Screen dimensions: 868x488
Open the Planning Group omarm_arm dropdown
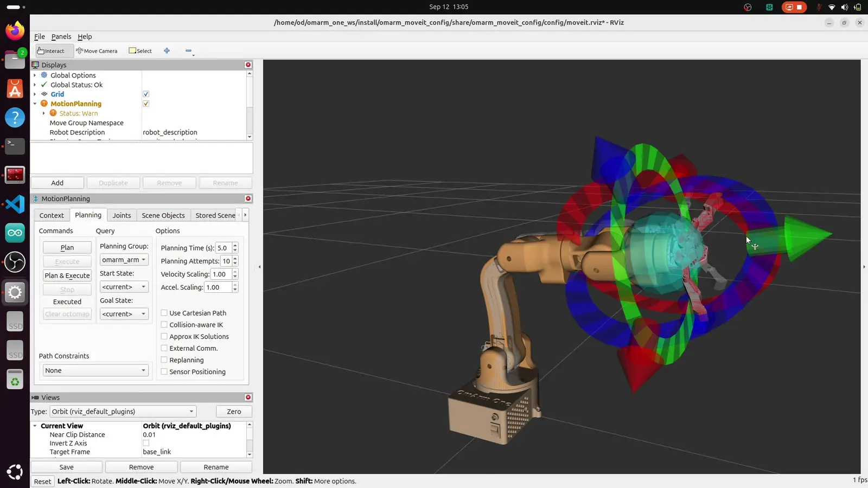[x=124, y=260]
